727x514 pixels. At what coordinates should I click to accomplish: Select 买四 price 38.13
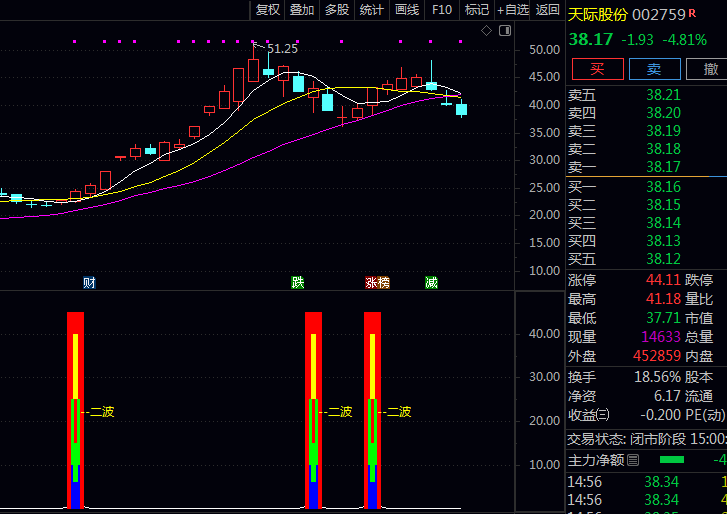663,241
